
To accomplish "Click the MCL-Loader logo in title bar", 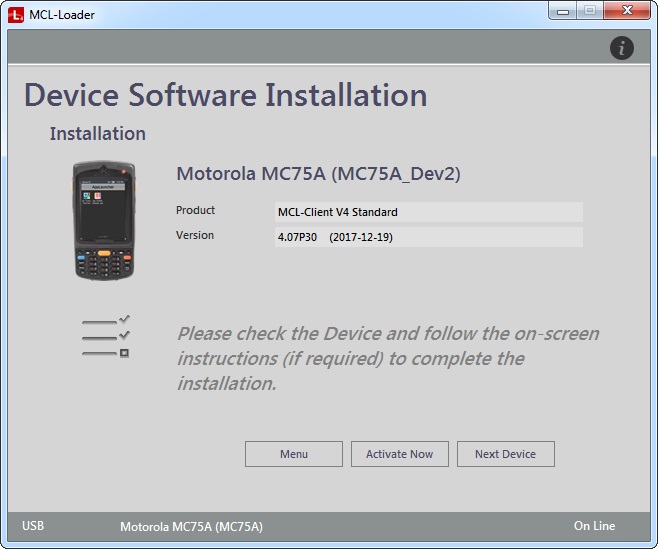I will tap(16, 15).
